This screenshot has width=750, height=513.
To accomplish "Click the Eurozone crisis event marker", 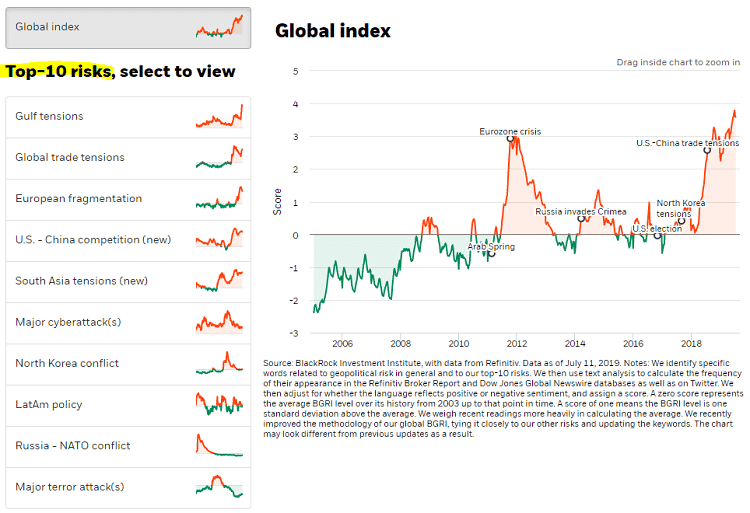I will tap(511, 138).
